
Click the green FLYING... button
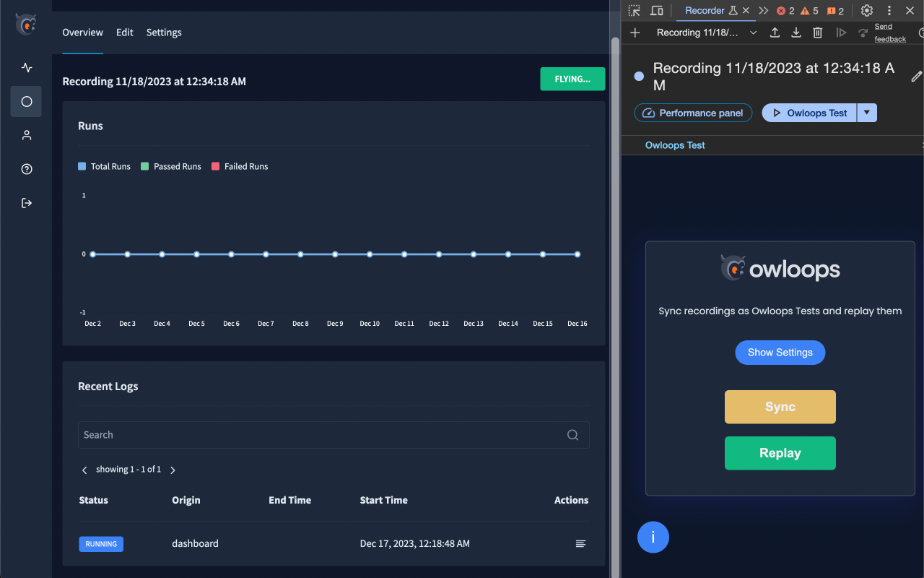point(572,79)
